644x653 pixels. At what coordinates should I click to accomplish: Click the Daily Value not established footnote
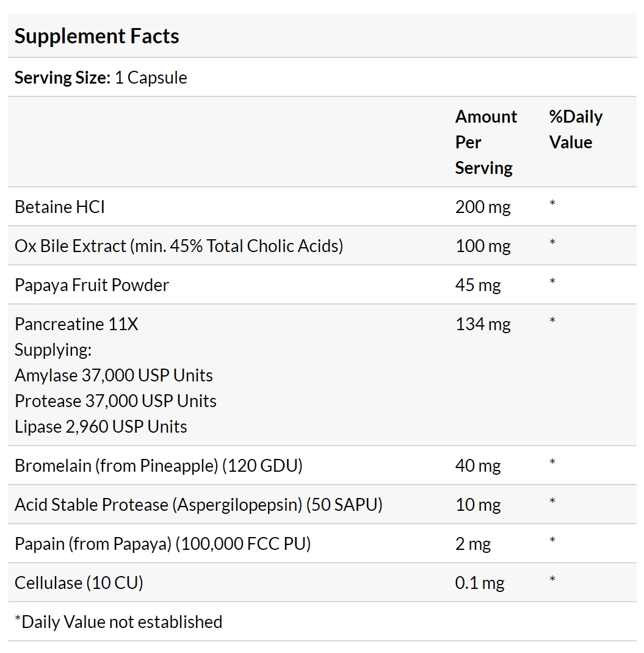[x=118, y=622]
